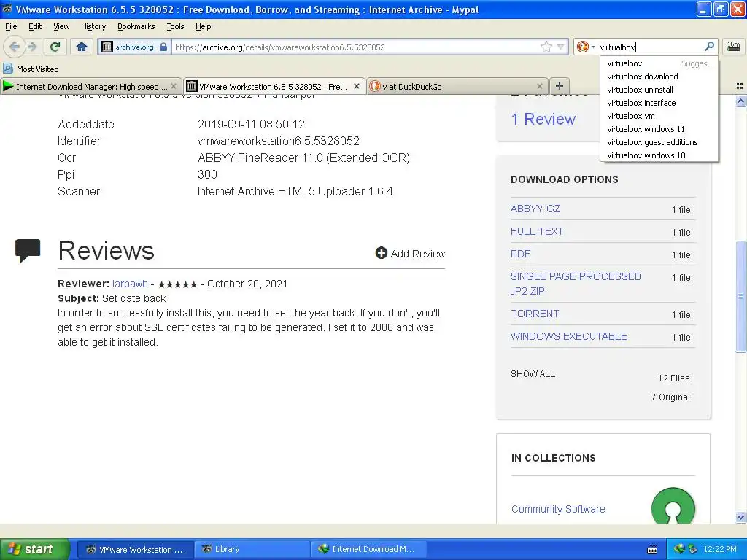Click SHOW ALL download files
The image size is (747, 560).
[x=533, y=374]
